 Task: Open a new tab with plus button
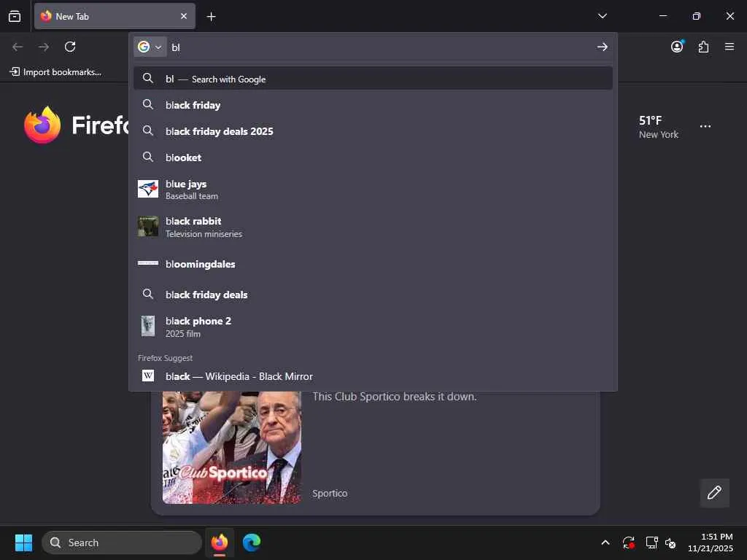pos(211,17)
